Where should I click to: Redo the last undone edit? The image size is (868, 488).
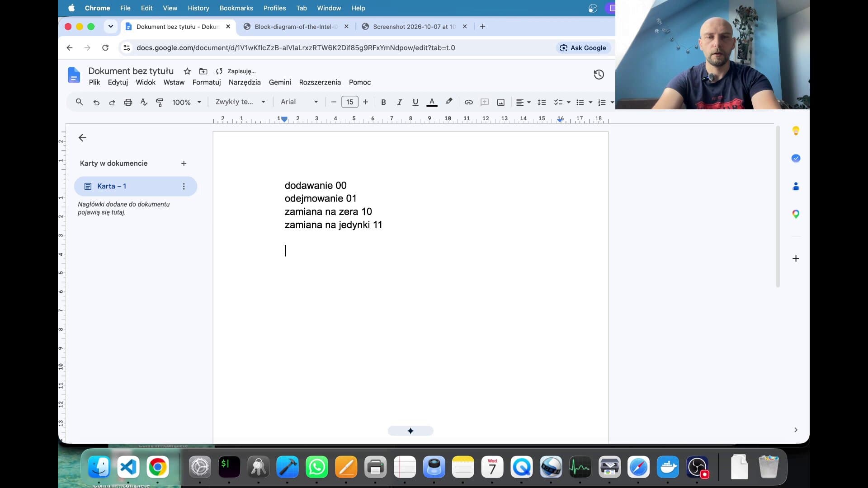pos(112,102)
